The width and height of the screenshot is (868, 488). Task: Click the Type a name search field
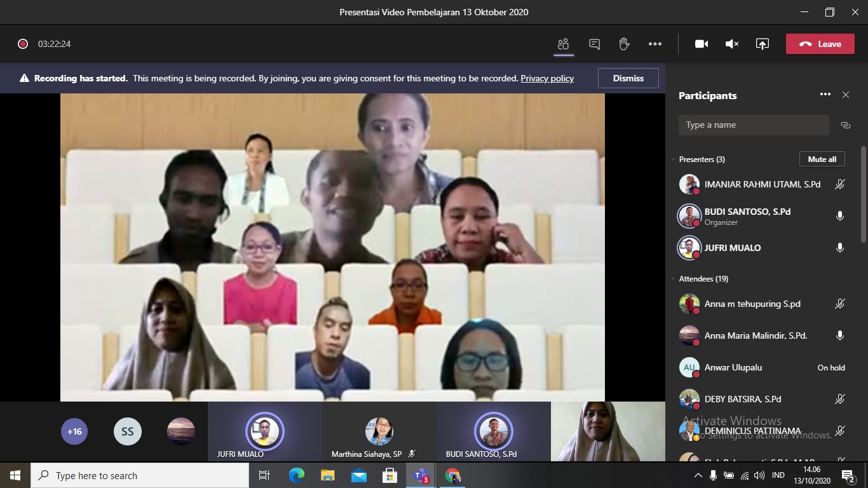tap(754, 125)
